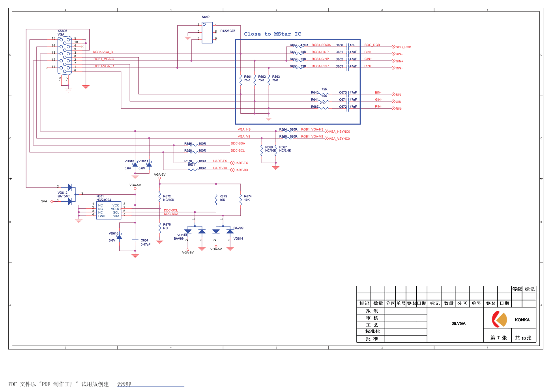Click the KONKA logo in the title block
Screen dimensions: 554x392
[499, 319]
